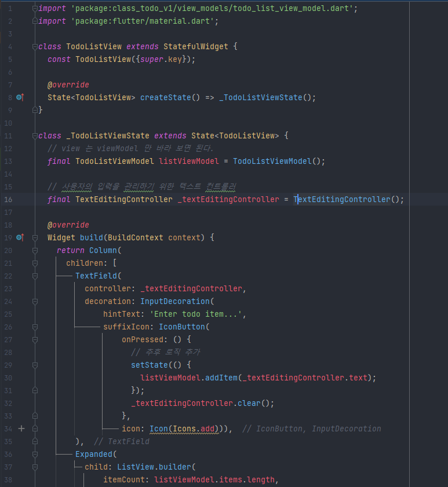This screenshot has height=487, width=448.
Task: Click the hint string 'Enter todo item...'
Action: [x=196, y=314]
